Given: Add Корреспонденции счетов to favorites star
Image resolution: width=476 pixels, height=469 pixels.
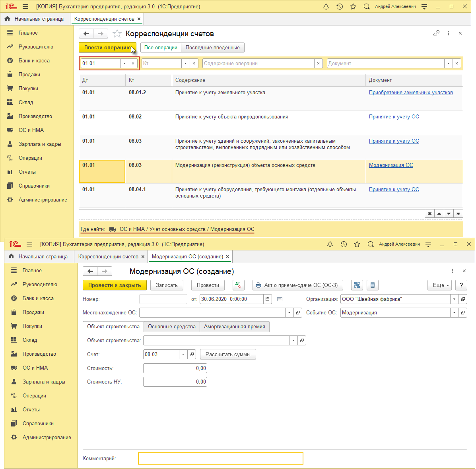Looking at the screenshot, I should click(x=117, y=33).
